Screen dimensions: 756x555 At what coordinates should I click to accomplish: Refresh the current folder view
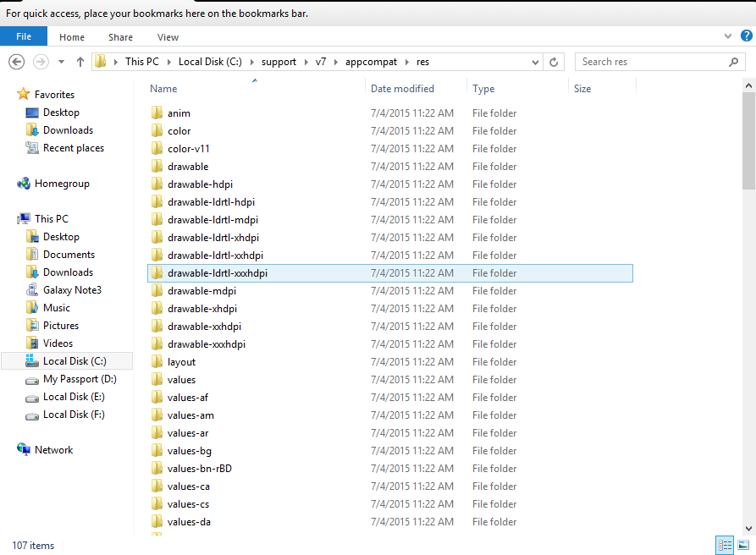tap(554, 62)
